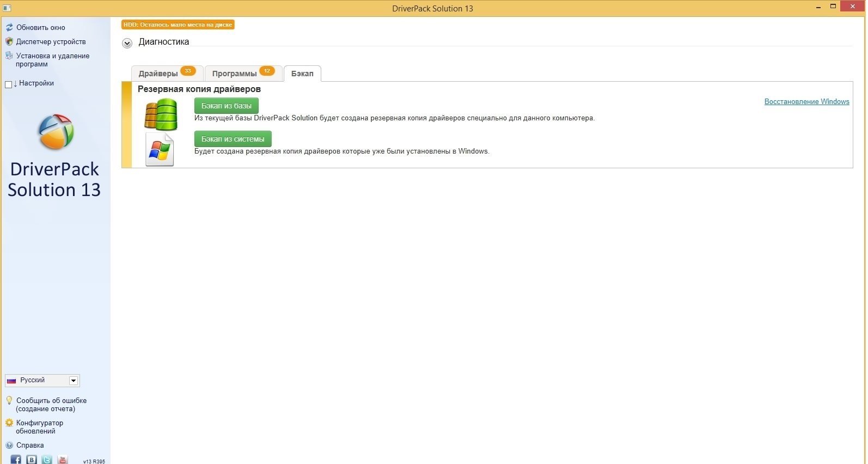This screenshot has width=868, height=464.
Task: Click the Бэкап из системы button
Action: (233, 139)
